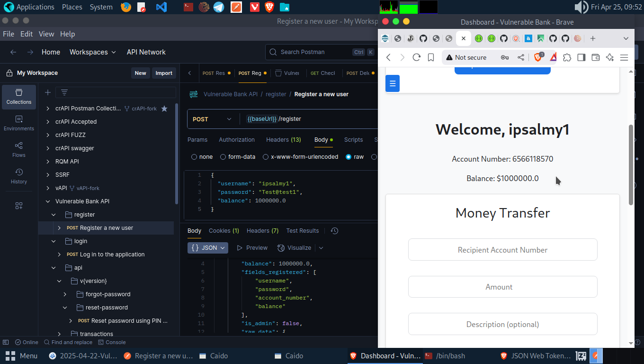Open Brave main hamburger menu
Viewport: 644px width, 364px height.
click(624, 57)
